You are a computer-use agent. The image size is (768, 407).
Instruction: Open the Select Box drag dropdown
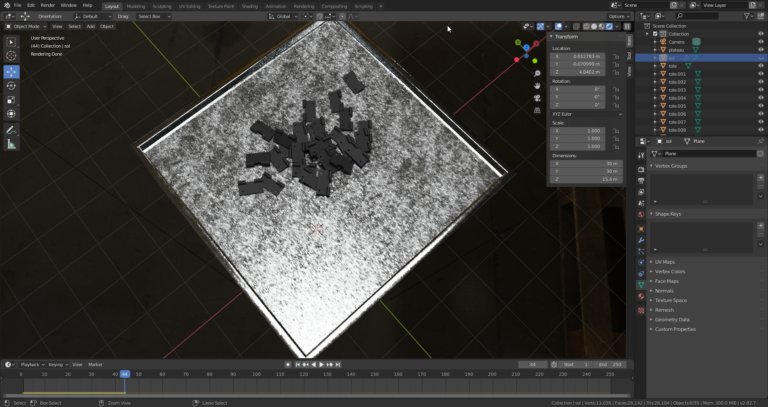154,16
